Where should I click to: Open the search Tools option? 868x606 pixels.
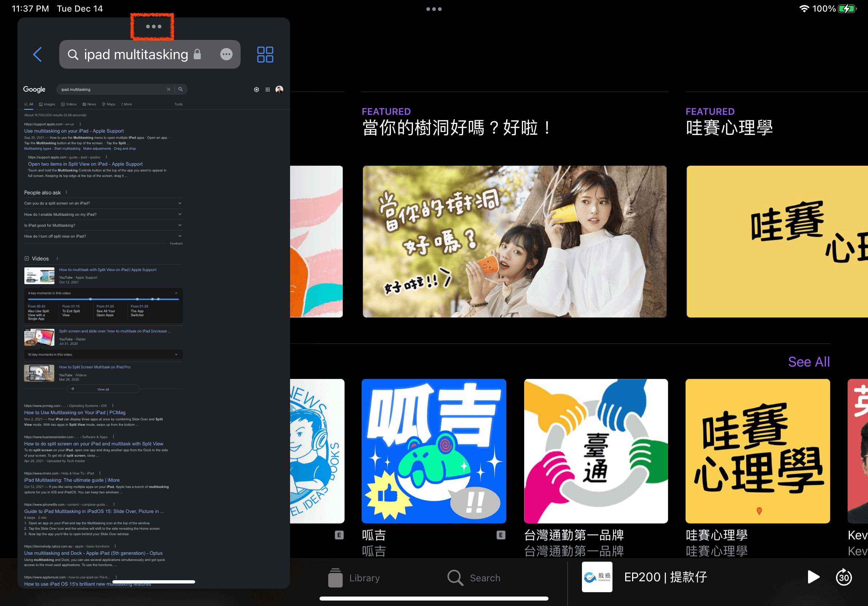[178, 104]
